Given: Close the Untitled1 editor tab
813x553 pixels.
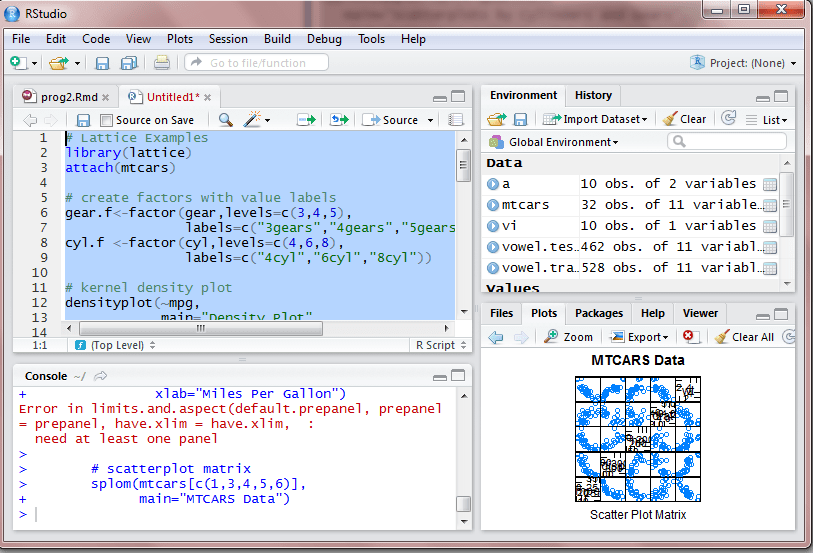Looking at the screenshot, I should [207, 97].
